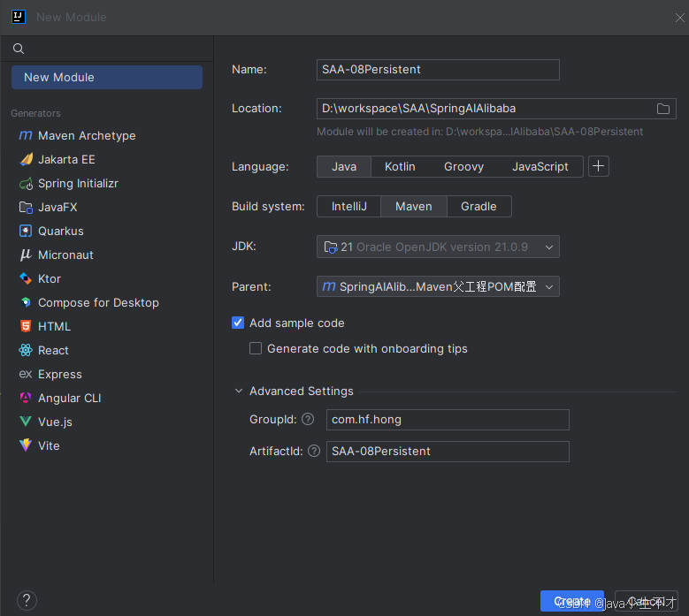Viewport: 689px width, 616px height.
Task: Click the Create button
Action: tap(572, 601)
